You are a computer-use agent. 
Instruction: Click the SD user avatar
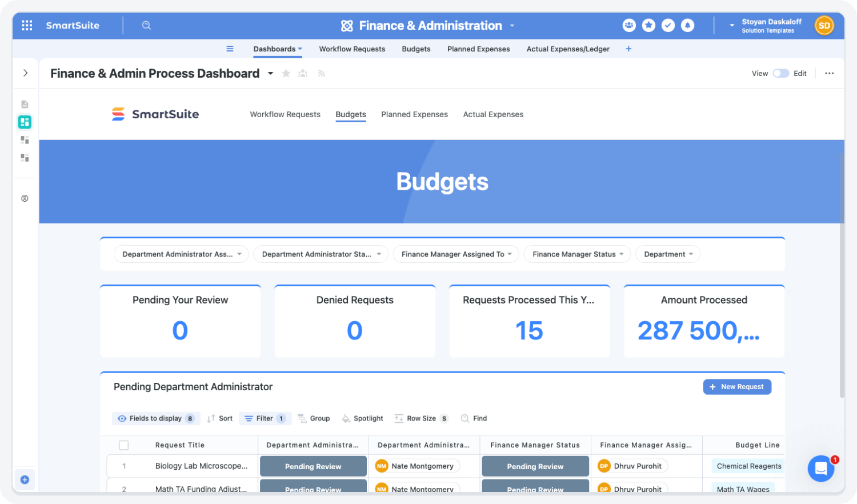(x=824, y=25)
